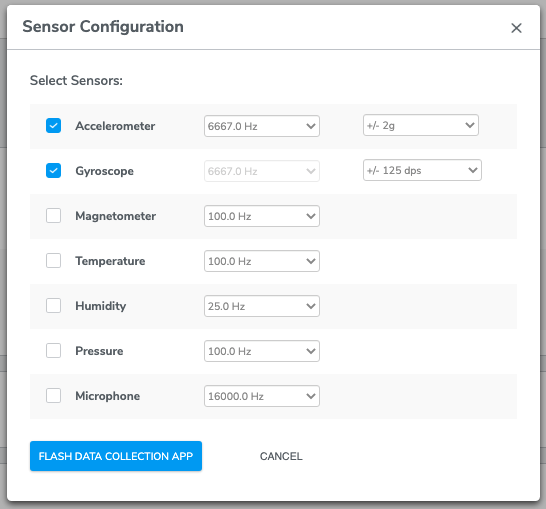Check the Pressure sensor box
Viewport: 546px width, 509px height.
pos(54,351)
